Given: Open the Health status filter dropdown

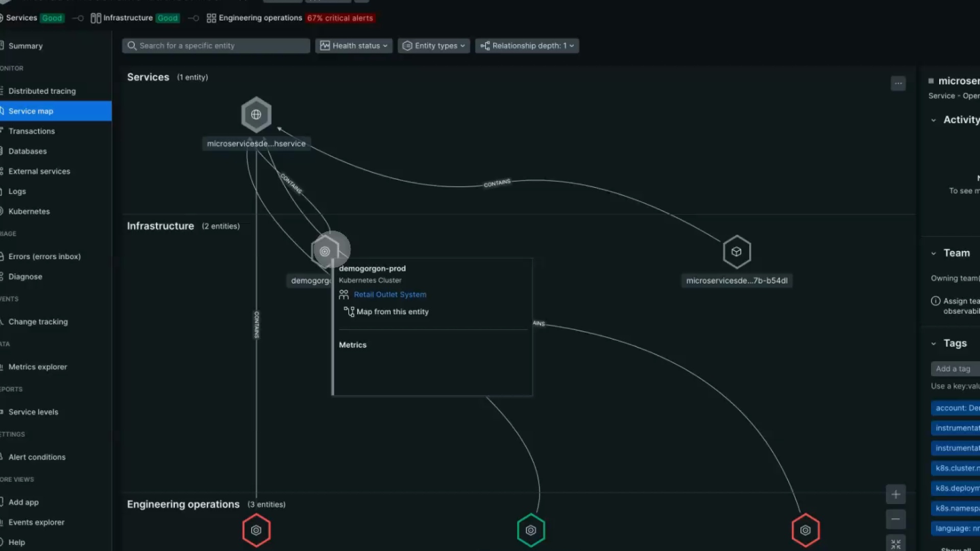Looking at the screenshot, I should (x=353, y=45).
